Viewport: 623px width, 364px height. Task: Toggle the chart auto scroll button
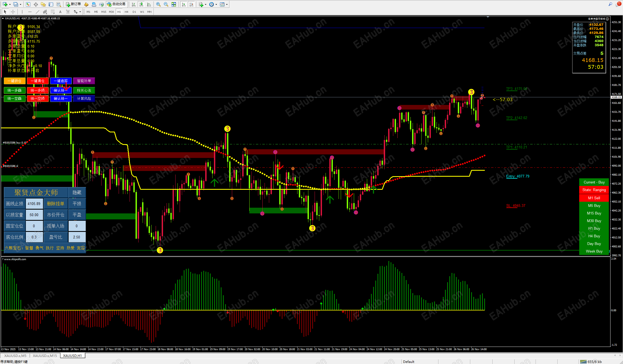184,4
